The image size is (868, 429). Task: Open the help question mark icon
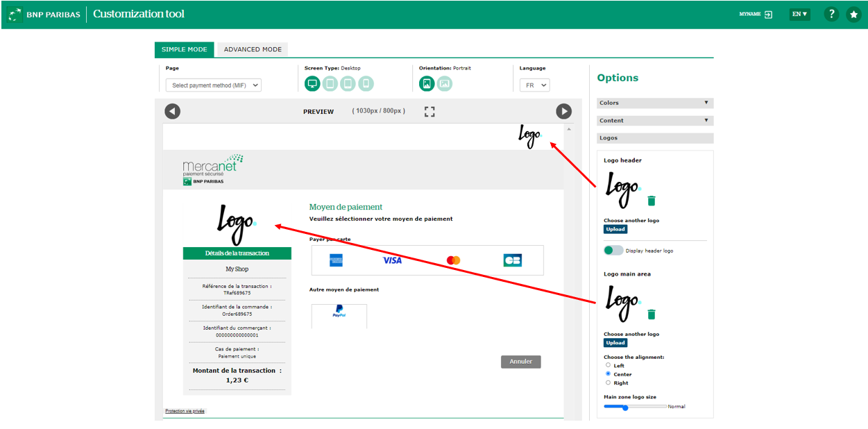point(831,14)
